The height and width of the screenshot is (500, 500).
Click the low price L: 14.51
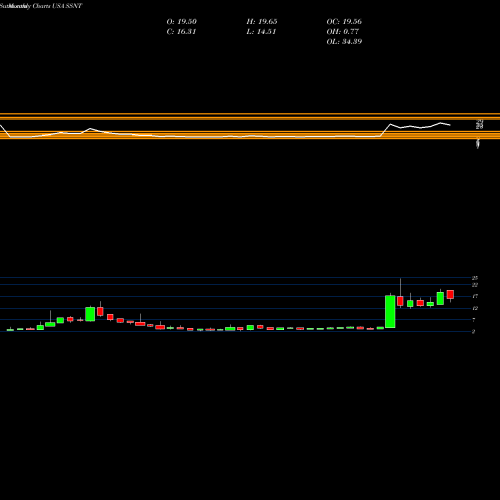(261, 32)
